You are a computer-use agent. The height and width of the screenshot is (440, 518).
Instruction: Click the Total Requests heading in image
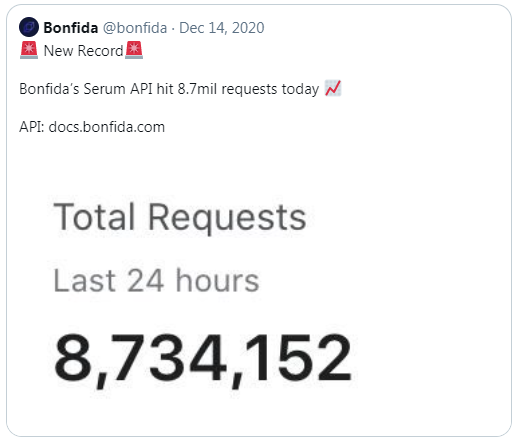click(180, 217)
